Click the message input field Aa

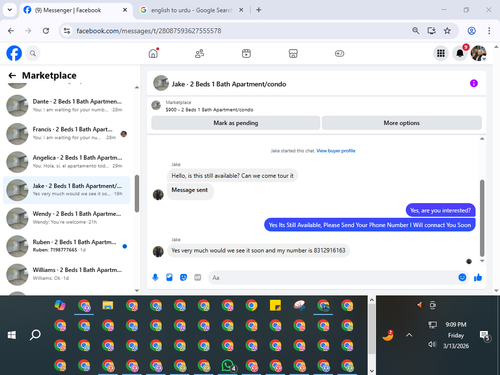pyautogui.click(x=333, y=278)
